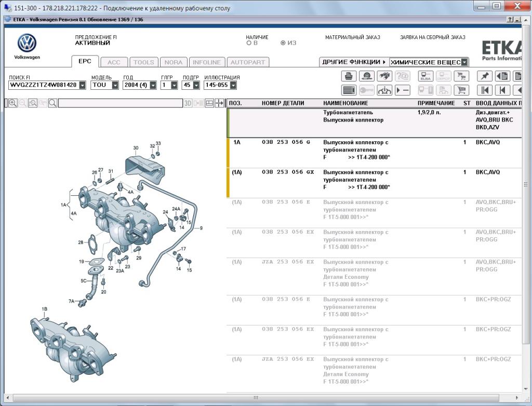The width and height of the screenshot is (532, 406).
Task: Select the INFOLINE tab
Action: (x=207, y=62)
